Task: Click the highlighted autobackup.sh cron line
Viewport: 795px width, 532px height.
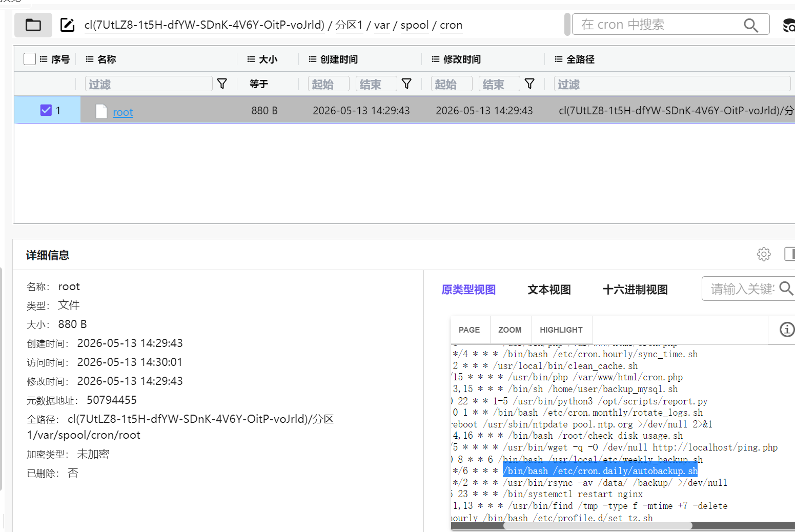Action: 600,470
